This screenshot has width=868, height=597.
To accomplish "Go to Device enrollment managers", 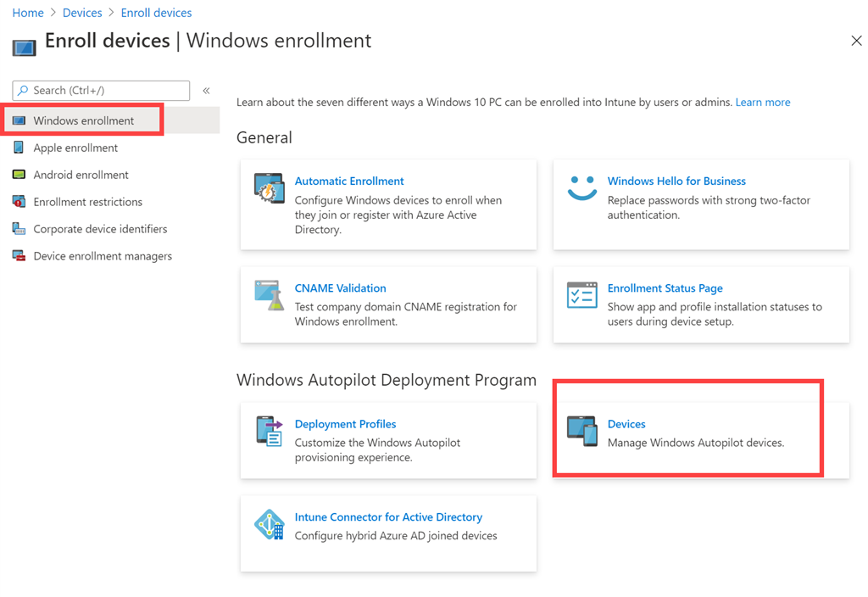I will (103, 256).
